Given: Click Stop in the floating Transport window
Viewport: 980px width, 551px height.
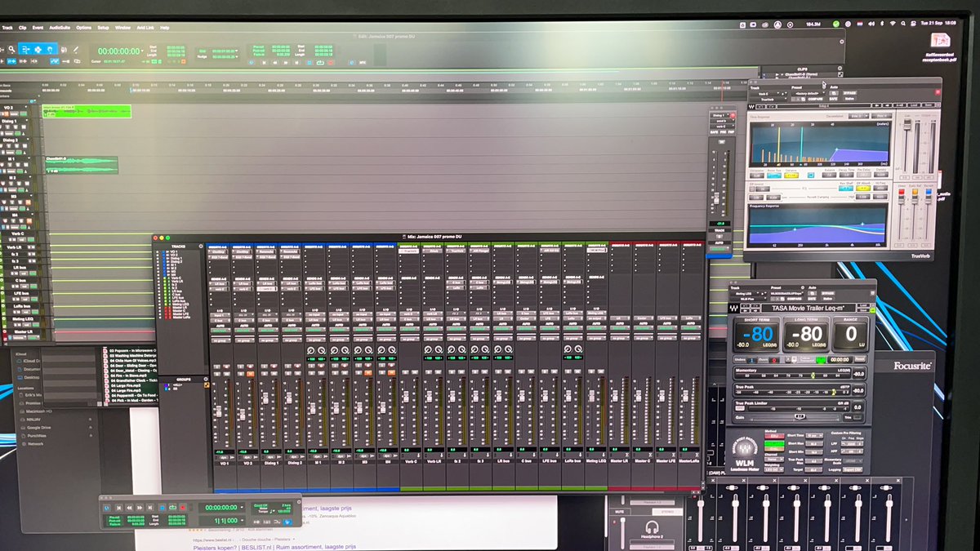Looking at the screenshot, I should [x=163, y=508].
